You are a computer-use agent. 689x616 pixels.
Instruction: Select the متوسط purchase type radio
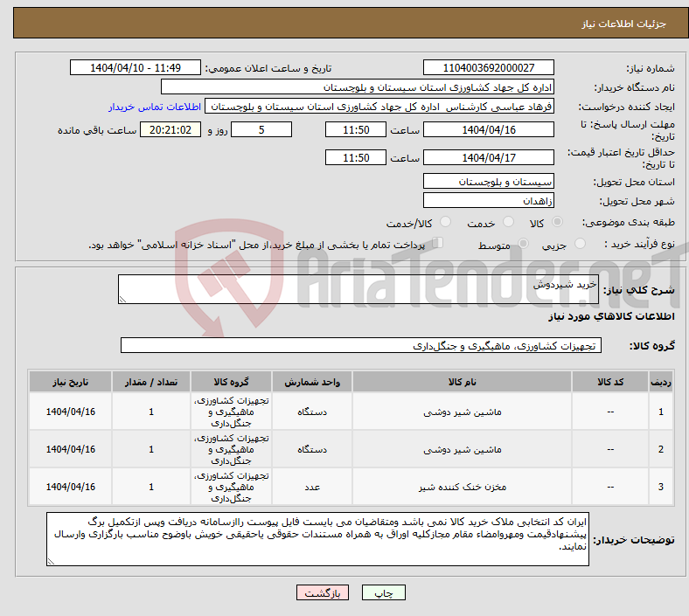tap(523, 243)
